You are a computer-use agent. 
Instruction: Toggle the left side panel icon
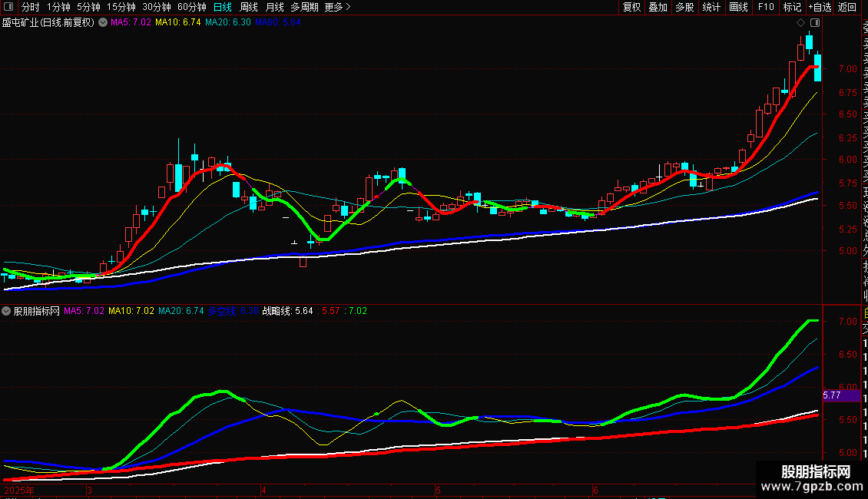pyautogui.click(x=8, y=7)
